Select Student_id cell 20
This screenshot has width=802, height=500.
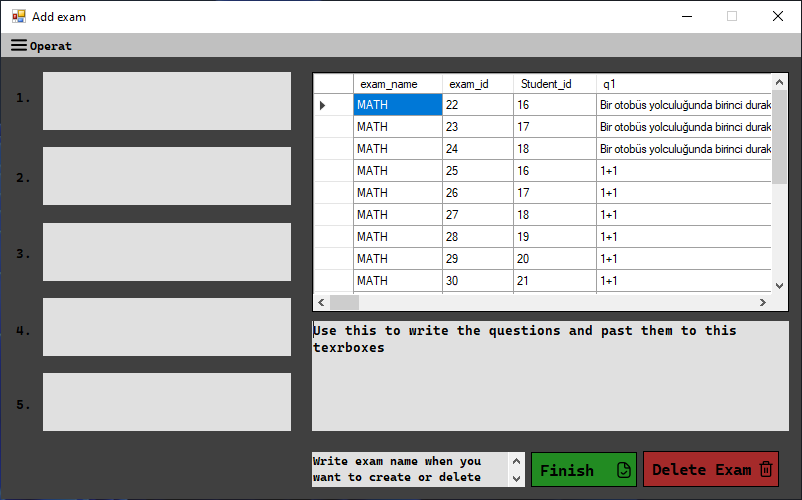click(x=555, y=259)
